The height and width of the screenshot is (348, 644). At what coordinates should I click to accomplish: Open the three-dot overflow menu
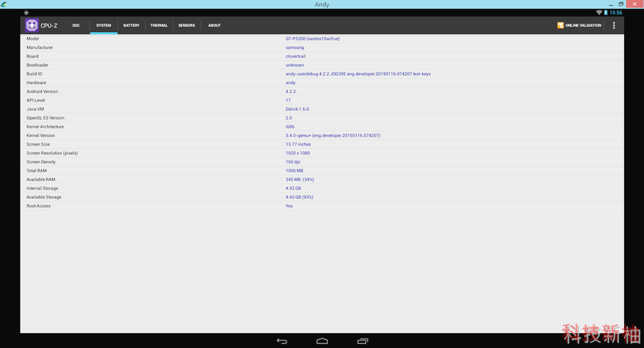(614, 26)
